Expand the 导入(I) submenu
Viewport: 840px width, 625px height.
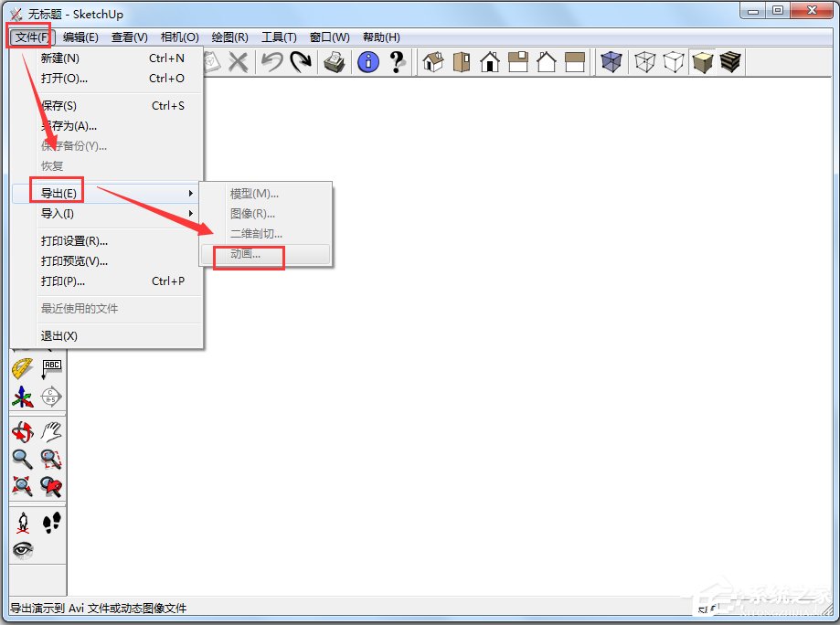pyautogui.click(x=107, y=213)
